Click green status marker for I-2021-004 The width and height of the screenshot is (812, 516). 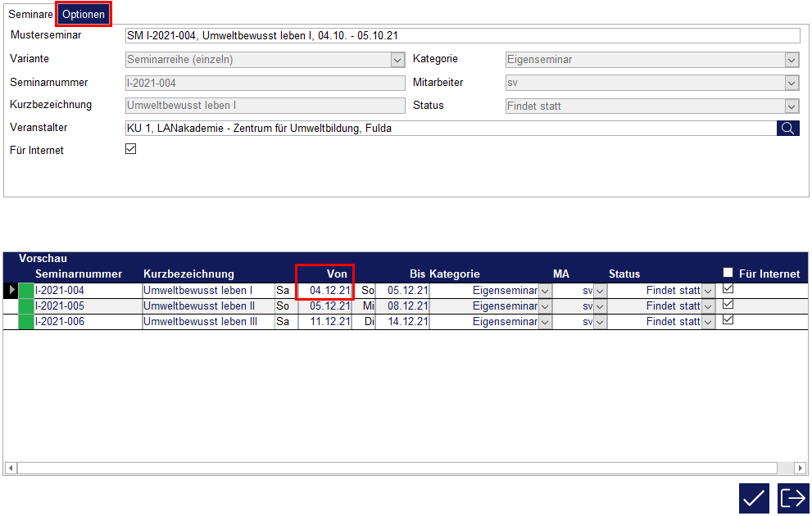coord(26,291)
